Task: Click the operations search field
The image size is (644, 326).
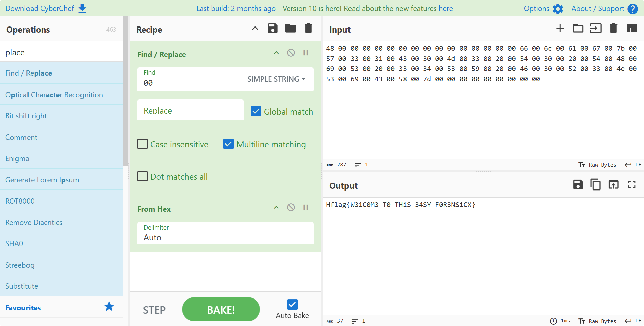Action: [61, 52]
